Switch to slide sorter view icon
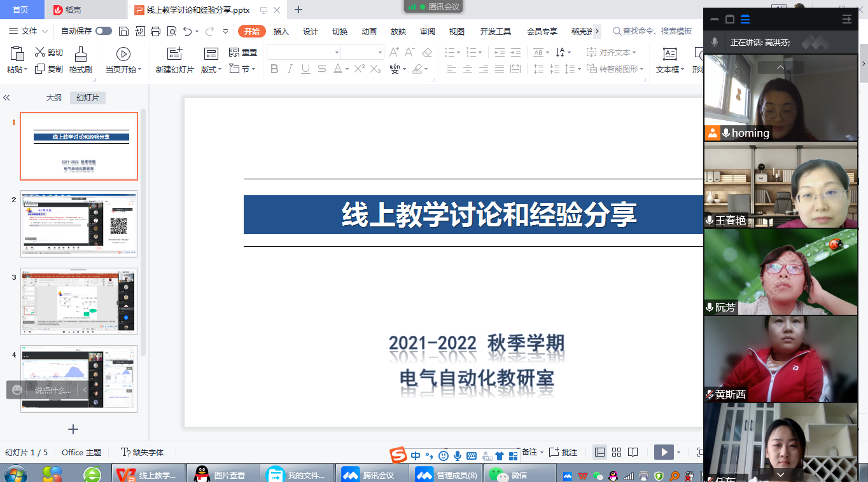The width and height of the screenshot is (868, 482). [x=616, y=452]
